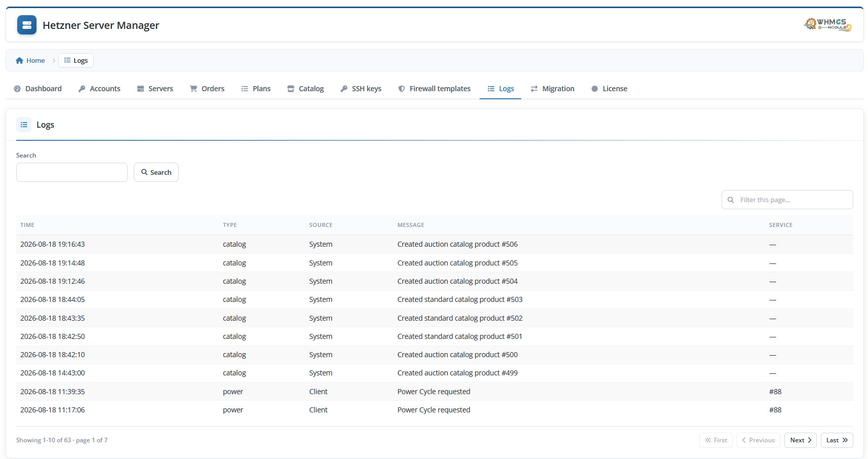Focus the Filter this page field
Screen dimensions: 868x459
787,200
